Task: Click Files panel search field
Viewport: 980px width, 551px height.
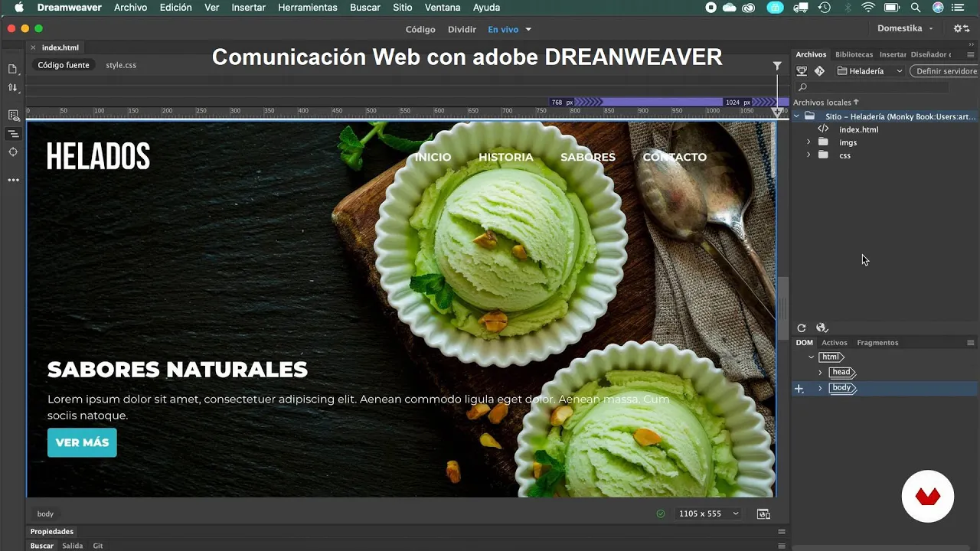Action: tap(873, 87)
